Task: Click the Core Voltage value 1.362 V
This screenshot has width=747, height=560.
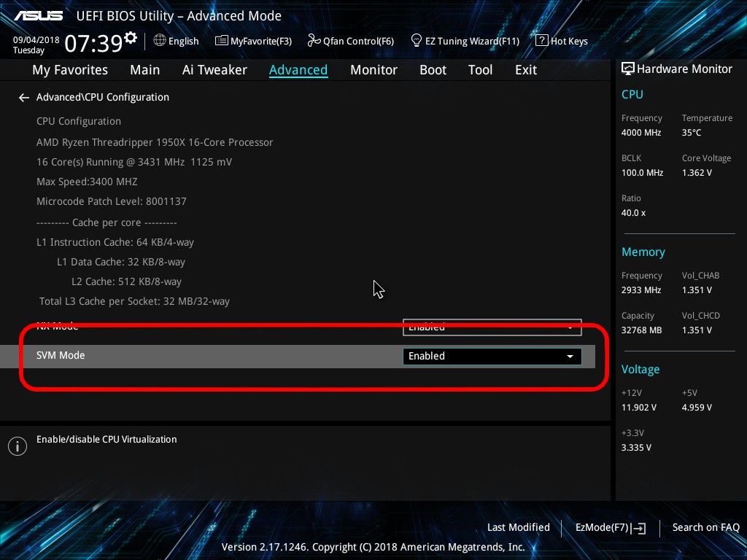Action: 697,173
